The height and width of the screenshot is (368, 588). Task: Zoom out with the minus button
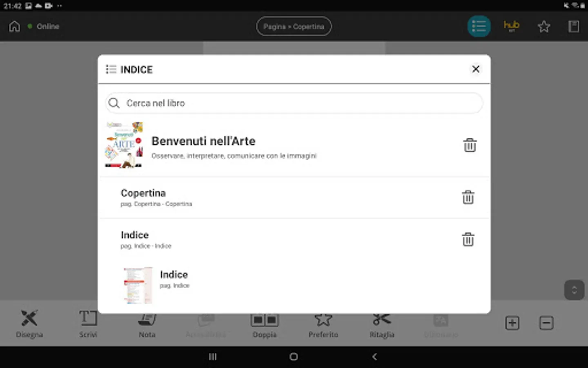tap(546, 323)
